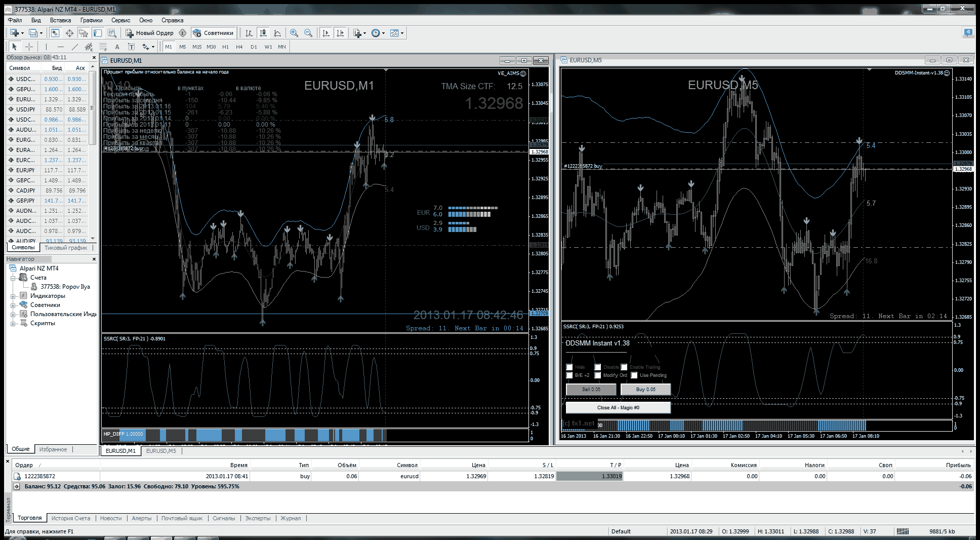Click the T/P value 1.33019 cell
The width and height of the screenshot is (980, 540).
click(590, 476)
